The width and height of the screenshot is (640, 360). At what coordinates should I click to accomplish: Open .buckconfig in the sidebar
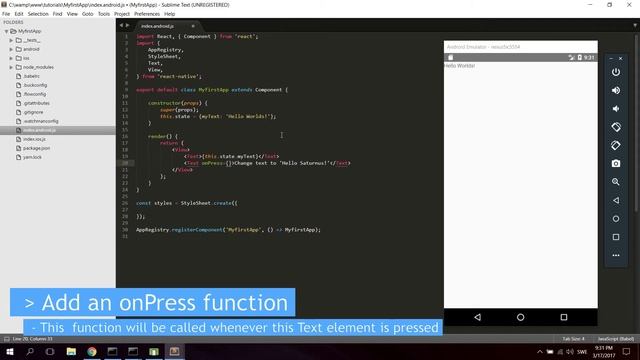(35, 85)
